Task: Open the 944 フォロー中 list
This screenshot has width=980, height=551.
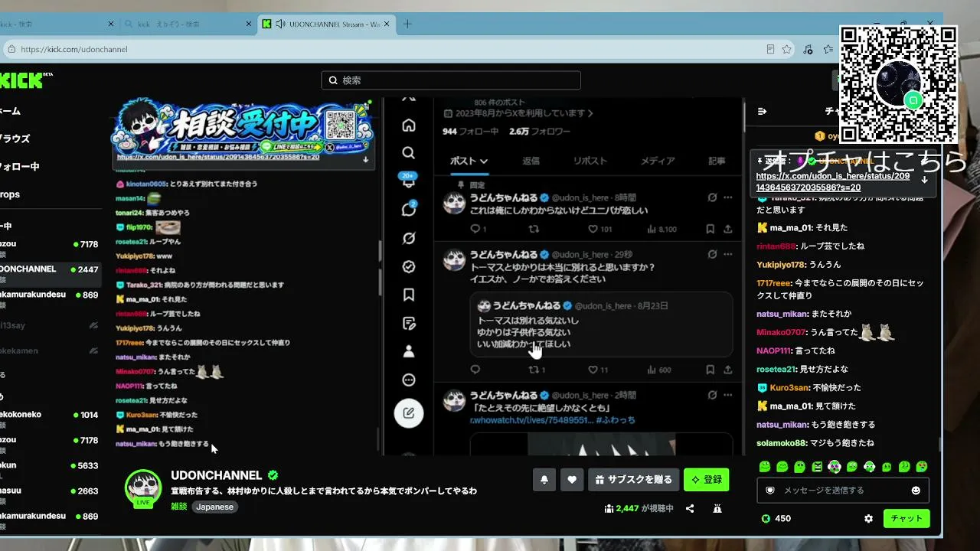Action: point(470,131)
